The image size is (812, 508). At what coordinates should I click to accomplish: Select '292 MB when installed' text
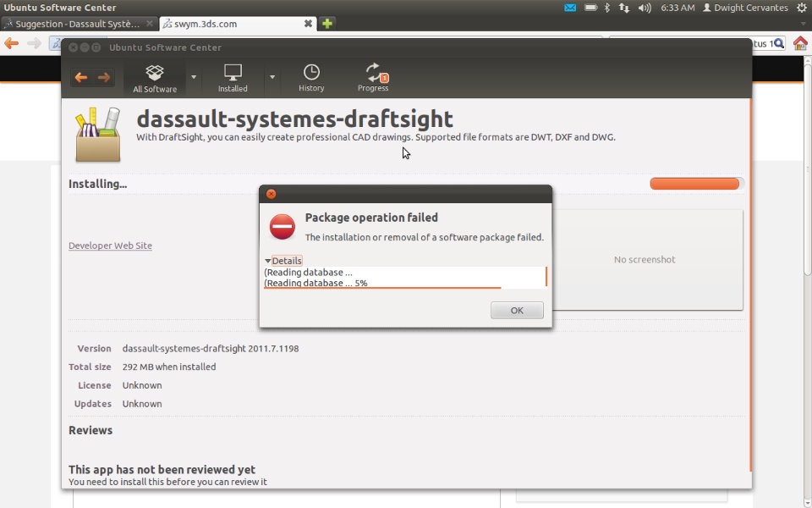[169, 367]
